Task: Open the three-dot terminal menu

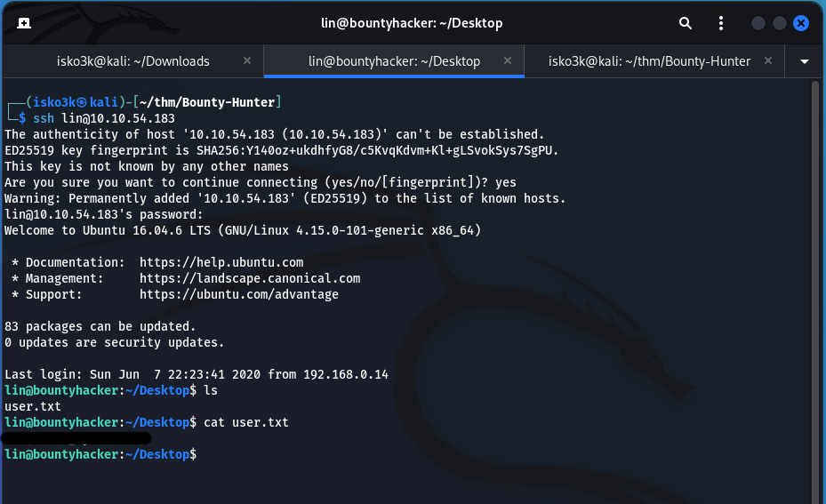Action: click(720, 23)
